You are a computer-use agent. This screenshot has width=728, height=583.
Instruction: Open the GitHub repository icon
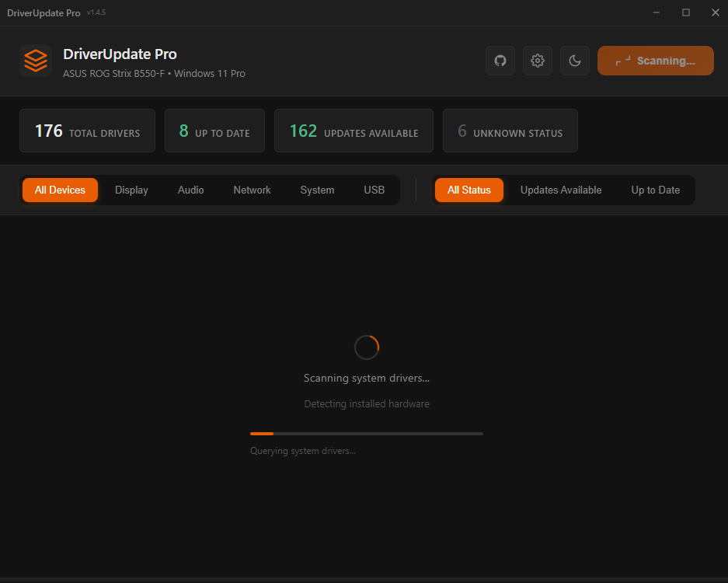pyautogui.click(x=500, y=61)
